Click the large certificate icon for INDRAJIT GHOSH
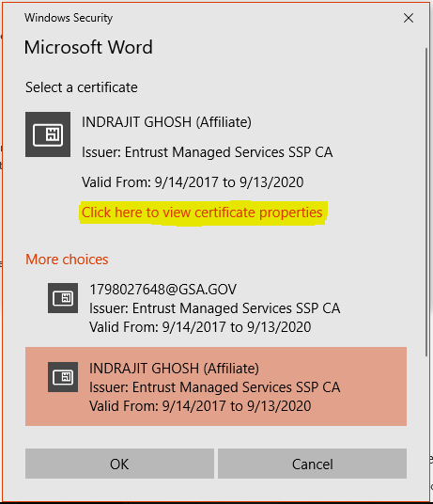The width and height of the screenshot is (433, 504). [x=48, y=134]
